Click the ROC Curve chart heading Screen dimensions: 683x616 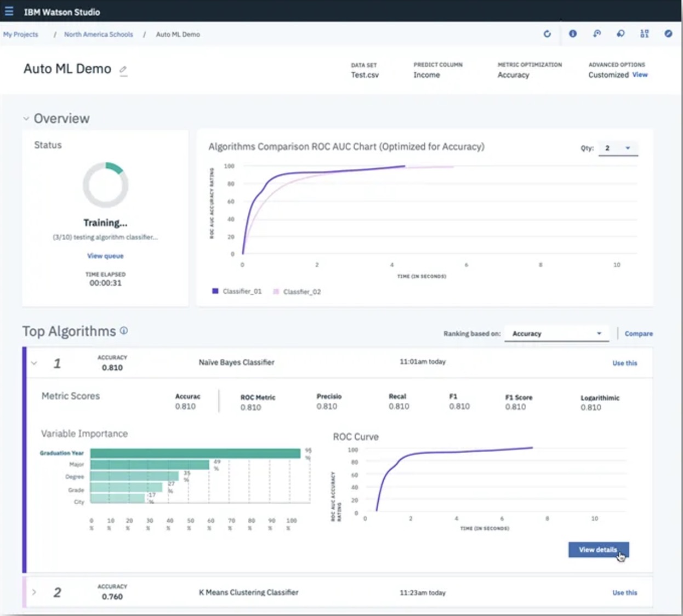(356, 437)
